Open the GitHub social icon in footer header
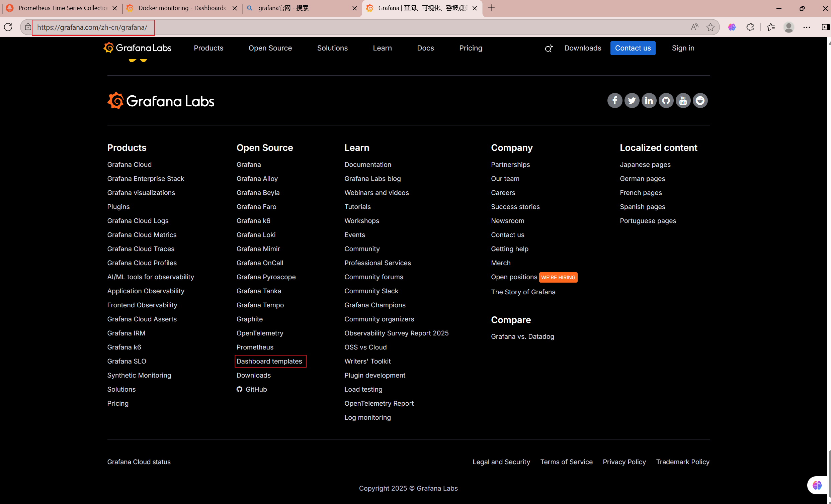831x504 pixels. coord(666,100)
